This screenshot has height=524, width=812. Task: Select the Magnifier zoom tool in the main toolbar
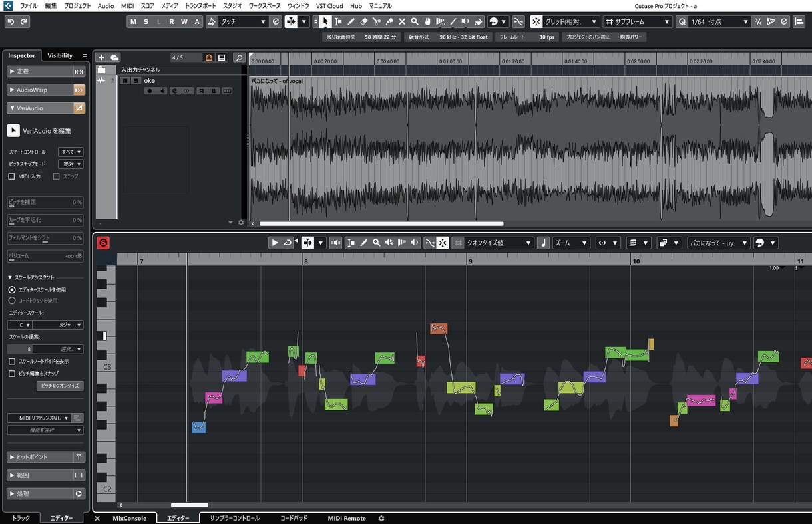415,22
